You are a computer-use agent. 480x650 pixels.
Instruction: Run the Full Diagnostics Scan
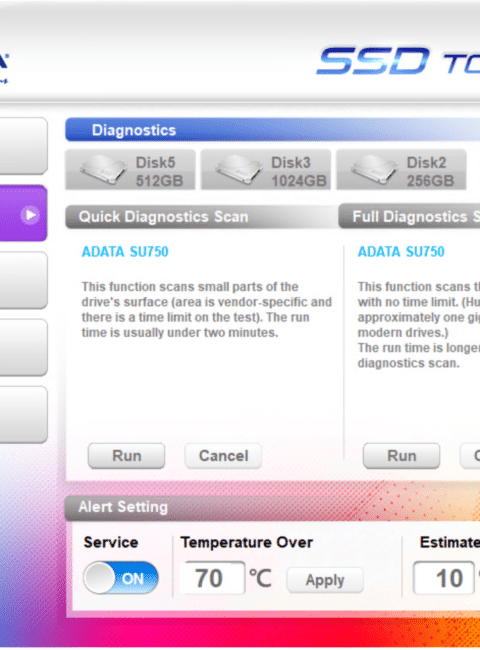tap(401, 456)
